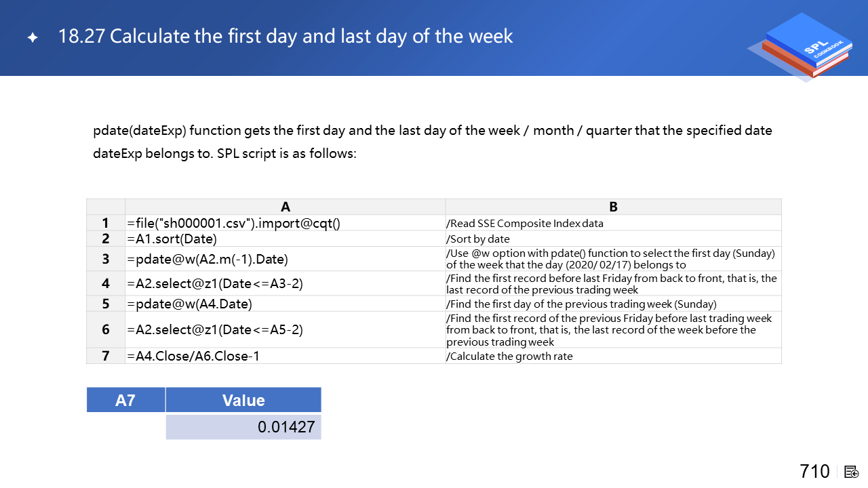Click row number 1 in the script table
Screen dimensions: 868x488
[106, 223]
